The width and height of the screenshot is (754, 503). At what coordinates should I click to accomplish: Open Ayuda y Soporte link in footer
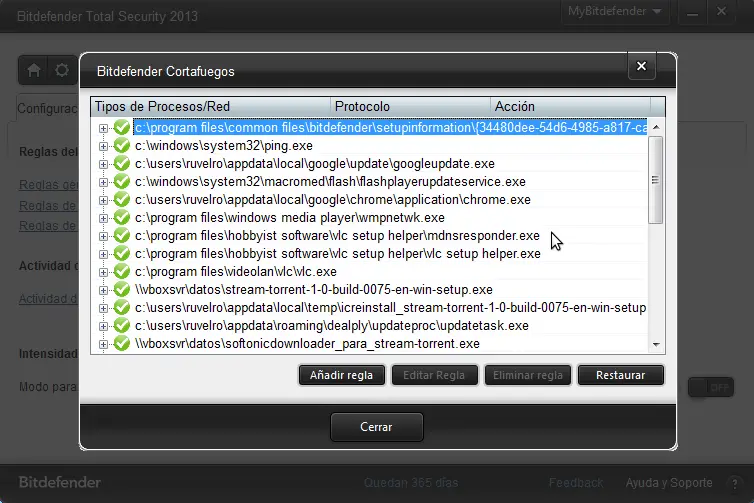669,483
